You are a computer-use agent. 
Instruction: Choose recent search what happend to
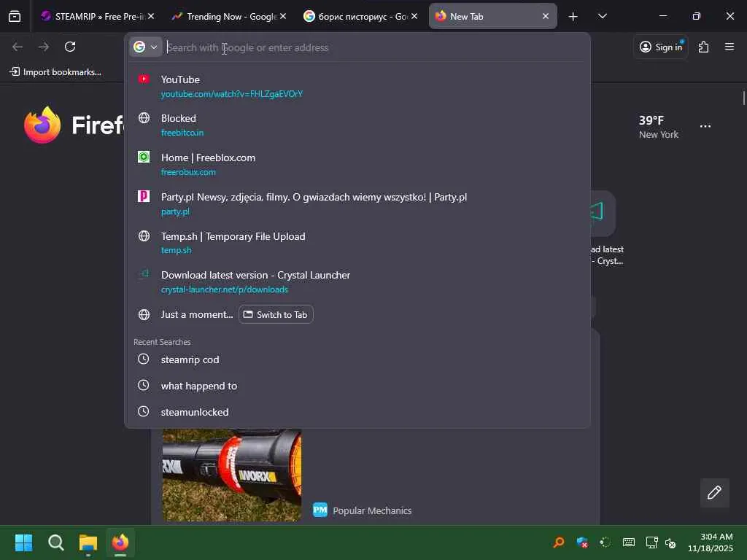(357, 386)
